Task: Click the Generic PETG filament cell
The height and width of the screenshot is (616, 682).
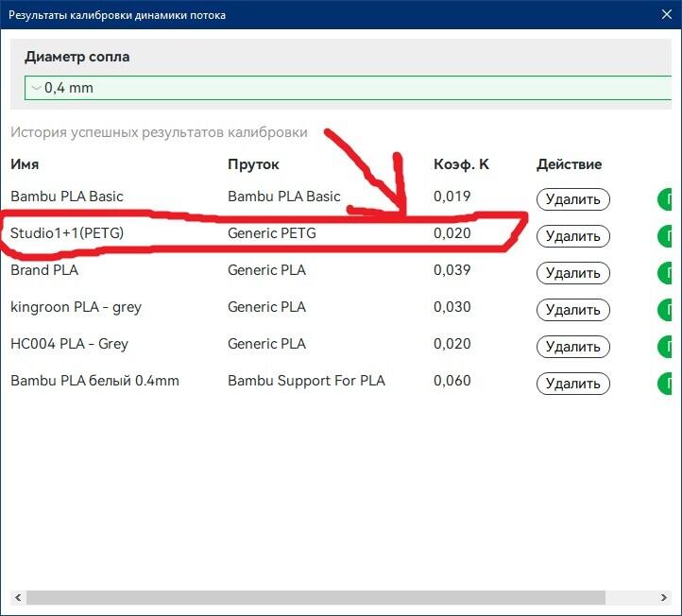Action: point(272,233)
